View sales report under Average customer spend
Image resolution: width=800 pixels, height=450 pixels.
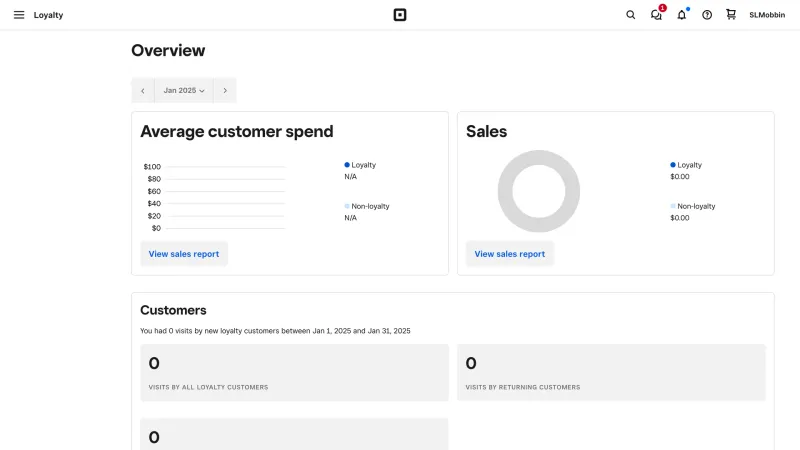click(x=184, y=254)
